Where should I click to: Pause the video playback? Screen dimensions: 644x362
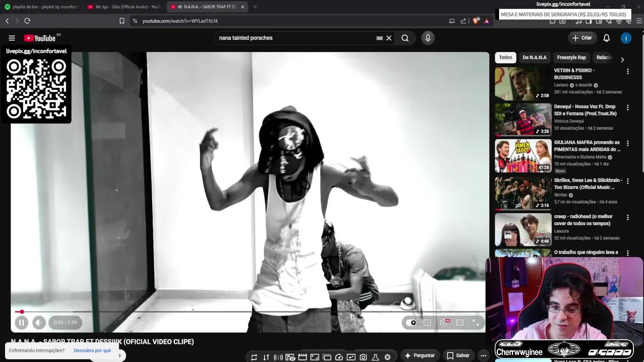pos(21,323)
